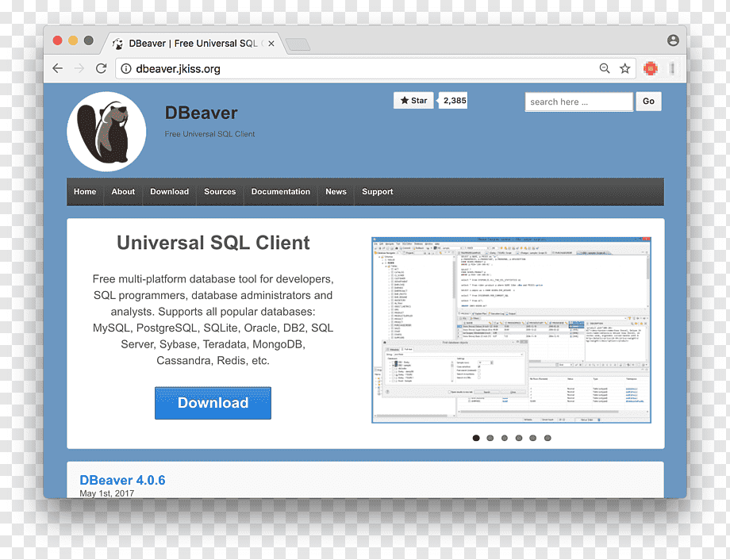Reload the page with refresh icon
The width and height of the screenshot is (730, 560).
click(x=101, y=68)
